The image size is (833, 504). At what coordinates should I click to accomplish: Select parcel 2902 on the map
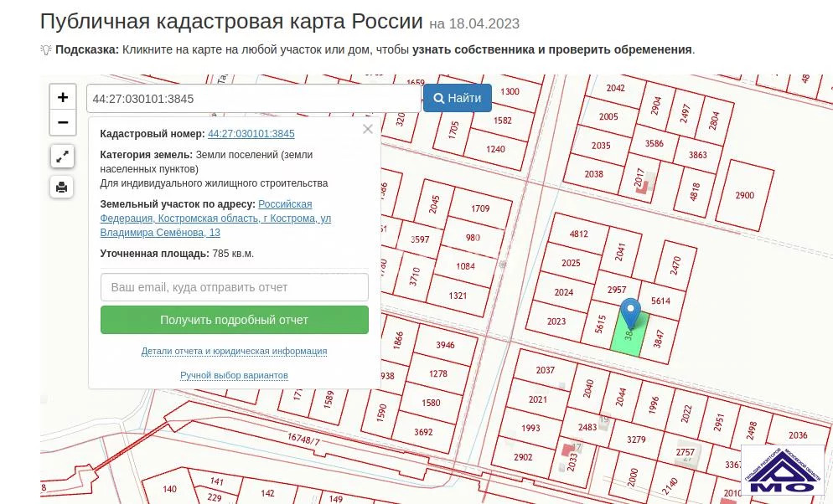pos(523,457)
